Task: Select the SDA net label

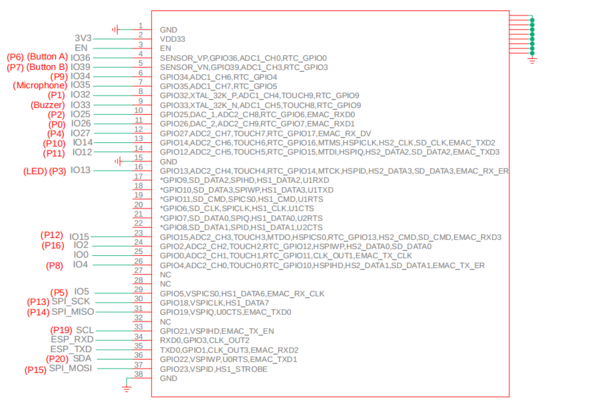Action: point(82,359)
